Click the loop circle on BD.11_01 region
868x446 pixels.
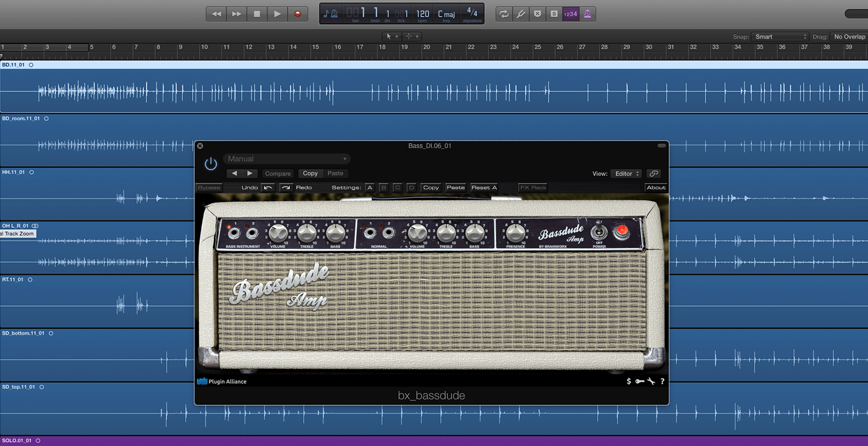31,65
